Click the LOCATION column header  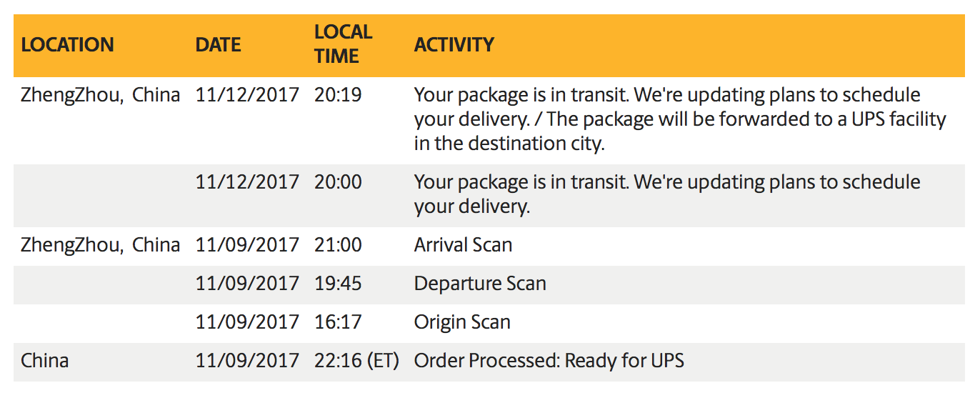click(67, 45)
